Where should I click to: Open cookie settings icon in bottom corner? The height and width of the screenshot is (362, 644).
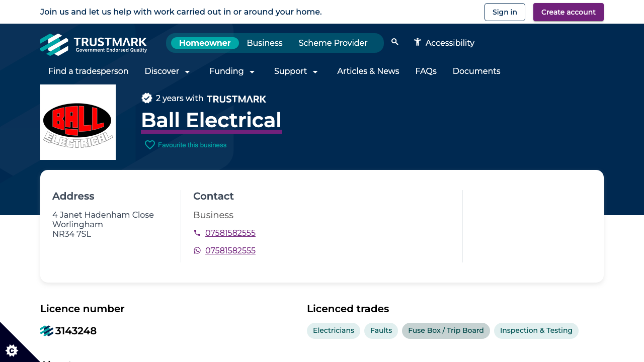[11, 350]
